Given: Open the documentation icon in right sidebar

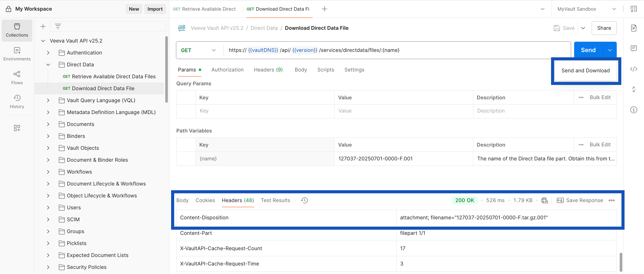Looking at the screenshot, I should point(633,28).
